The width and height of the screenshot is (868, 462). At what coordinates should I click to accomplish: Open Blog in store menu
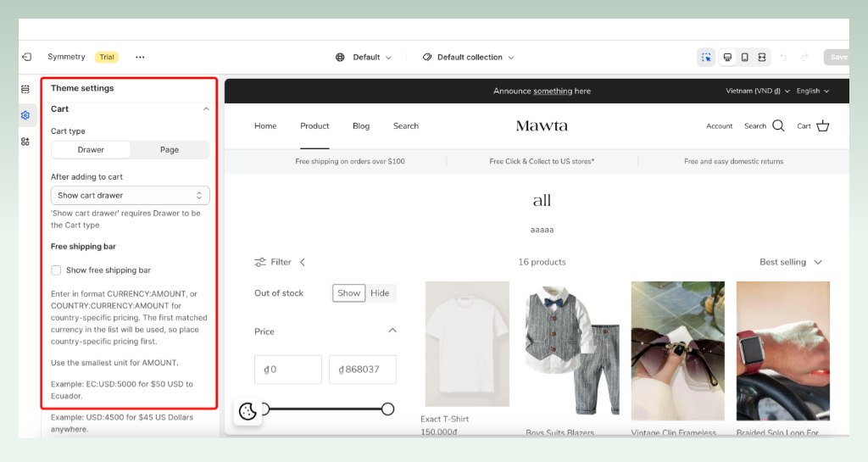361,126
